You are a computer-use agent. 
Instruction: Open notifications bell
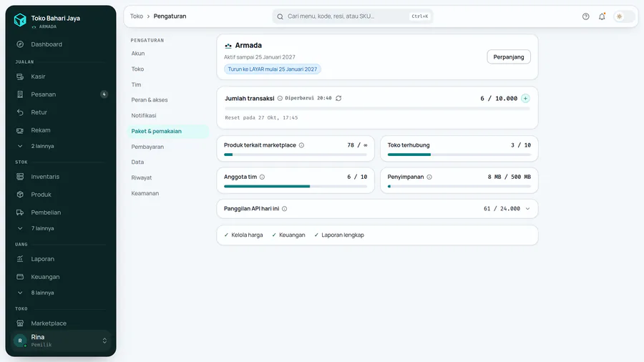[x=602, y=16]
